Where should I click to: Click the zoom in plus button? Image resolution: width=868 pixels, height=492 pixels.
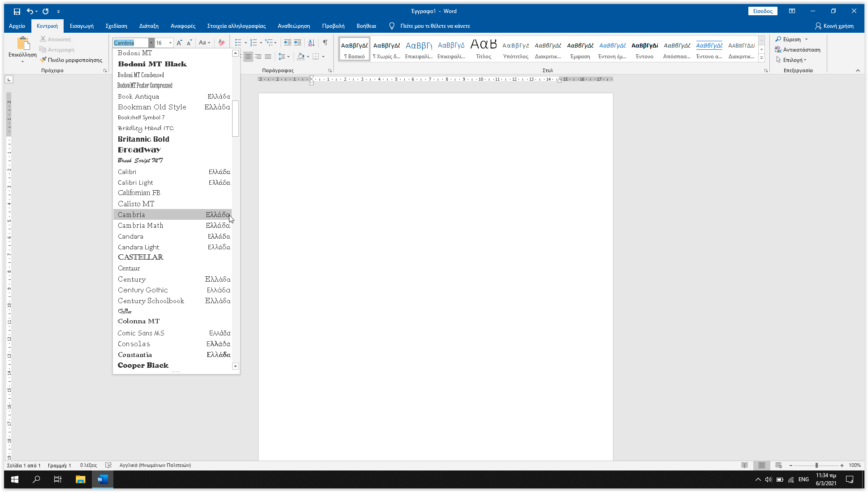click(842, 465)
